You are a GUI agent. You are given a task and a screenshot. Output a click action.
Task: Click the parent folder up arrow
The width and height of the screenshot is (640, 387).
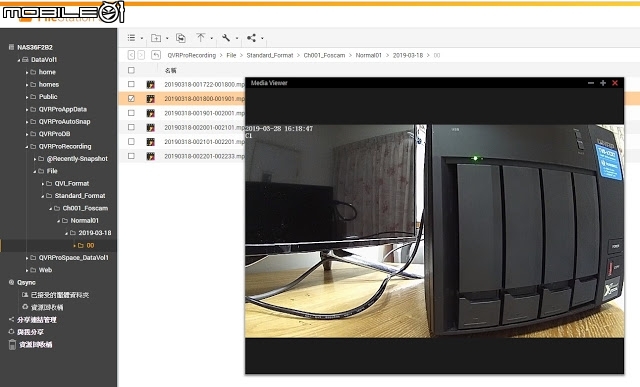tap(156, 55)
